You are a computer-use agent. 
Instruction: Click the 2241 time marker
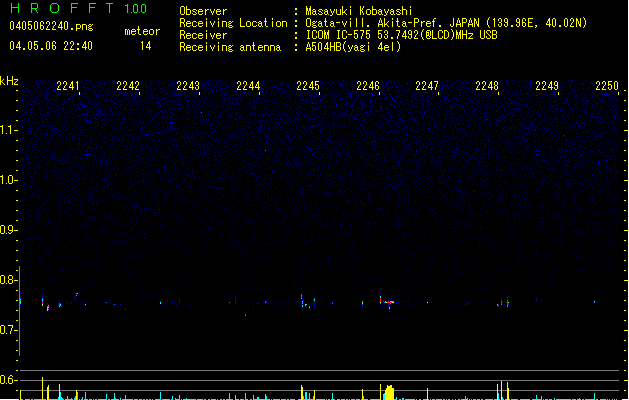(x=68, y=86)
